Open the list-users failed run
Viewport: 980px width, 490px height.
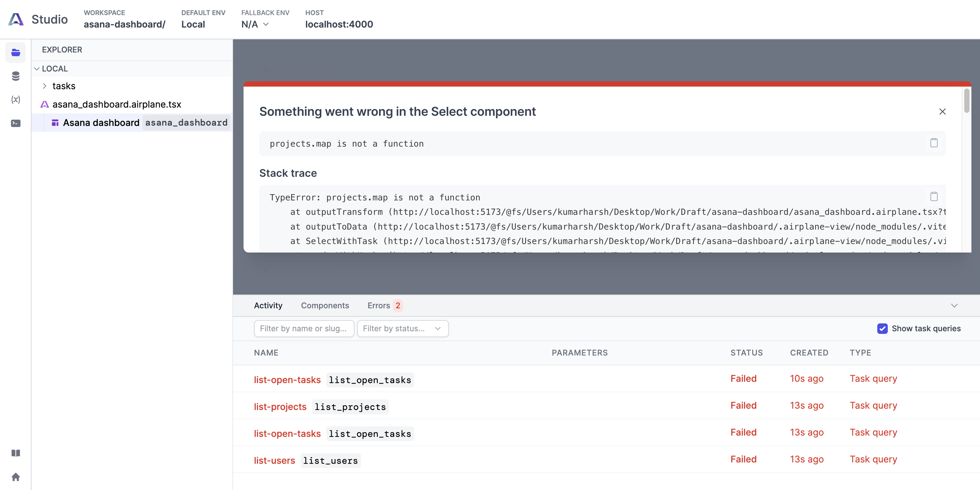pyautogui.click(x=274, y=460)
